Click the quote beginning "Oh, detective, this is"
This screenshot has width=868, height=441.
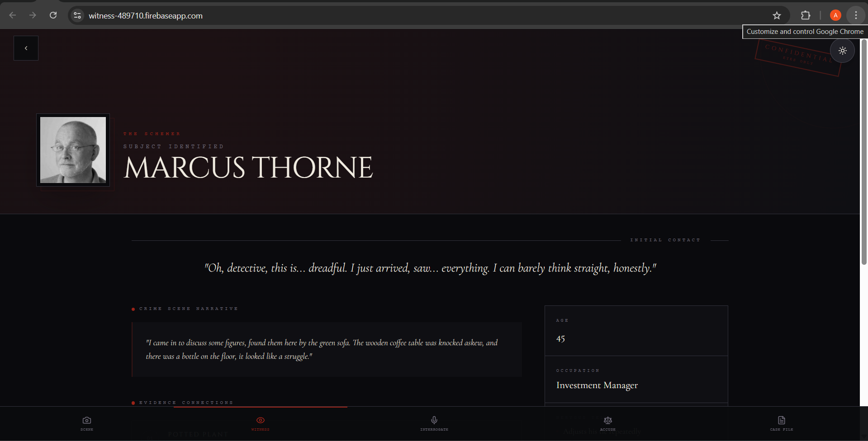[430, 268]
